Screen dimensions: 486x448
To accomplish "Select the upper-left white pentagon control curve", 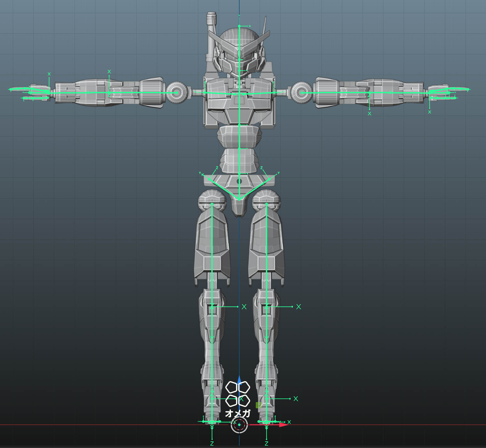I will click(231, 387).
